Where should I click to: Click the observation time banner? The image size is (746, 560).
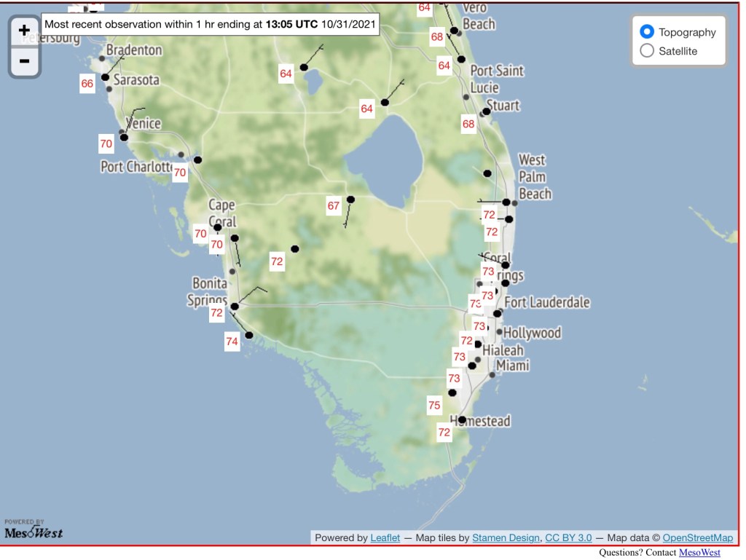coord(211,24)
